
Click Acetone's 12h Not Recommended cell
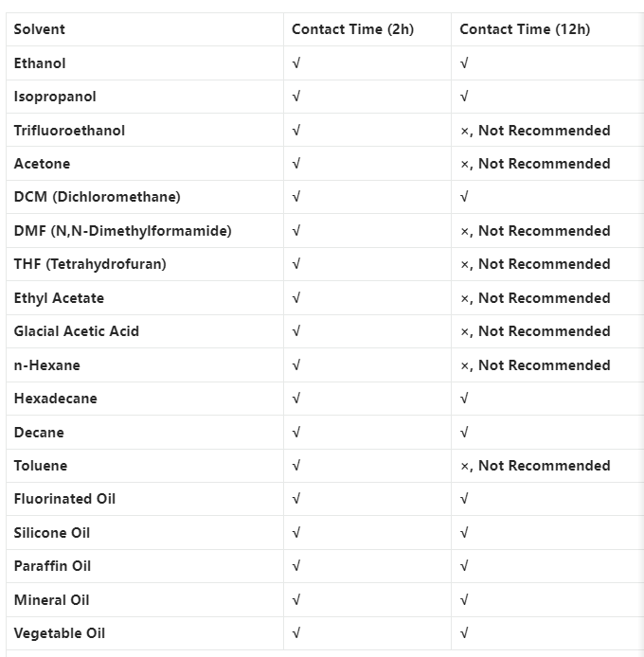tap(535, 164)
